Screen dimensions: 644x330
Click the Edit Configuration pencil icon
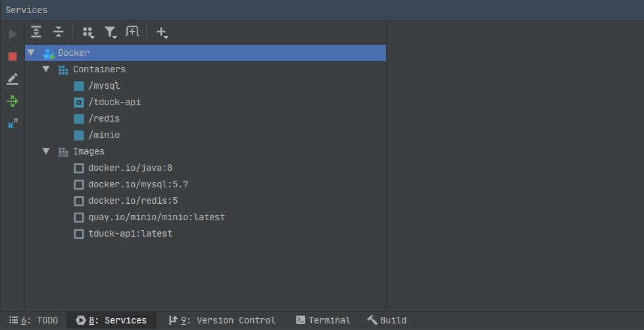[12, 79]
